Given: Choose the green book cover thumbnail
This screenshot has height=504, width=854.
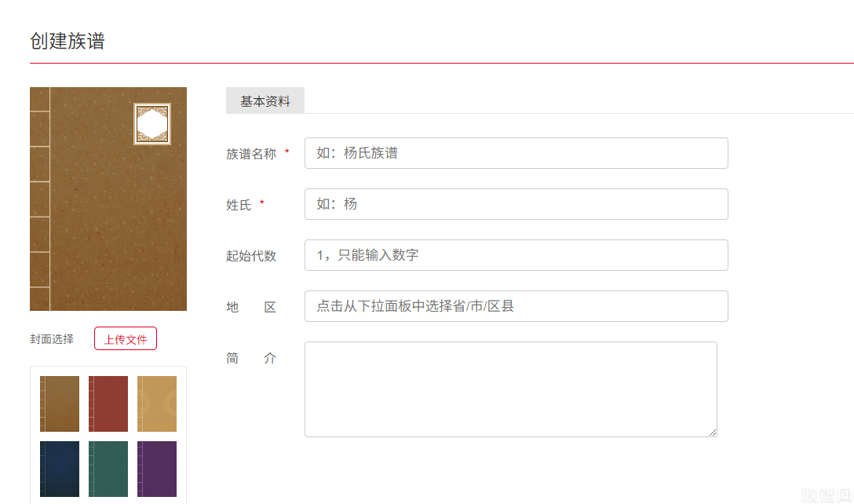Looking at the screenshot, I should coord(108,469).
